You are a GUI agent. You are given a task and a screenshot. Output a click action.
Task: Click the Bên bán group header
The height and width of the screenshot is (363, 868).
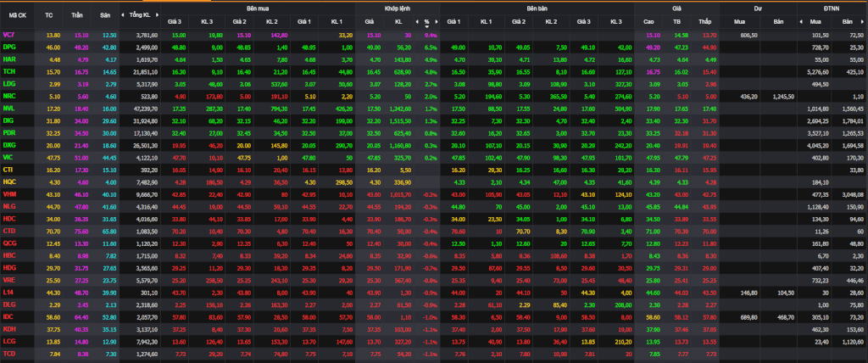click(537, 8)
